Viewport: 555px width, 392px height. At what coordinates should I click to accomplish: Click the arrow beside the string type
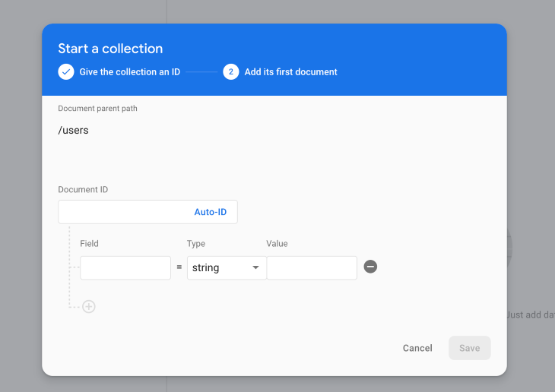255,267
